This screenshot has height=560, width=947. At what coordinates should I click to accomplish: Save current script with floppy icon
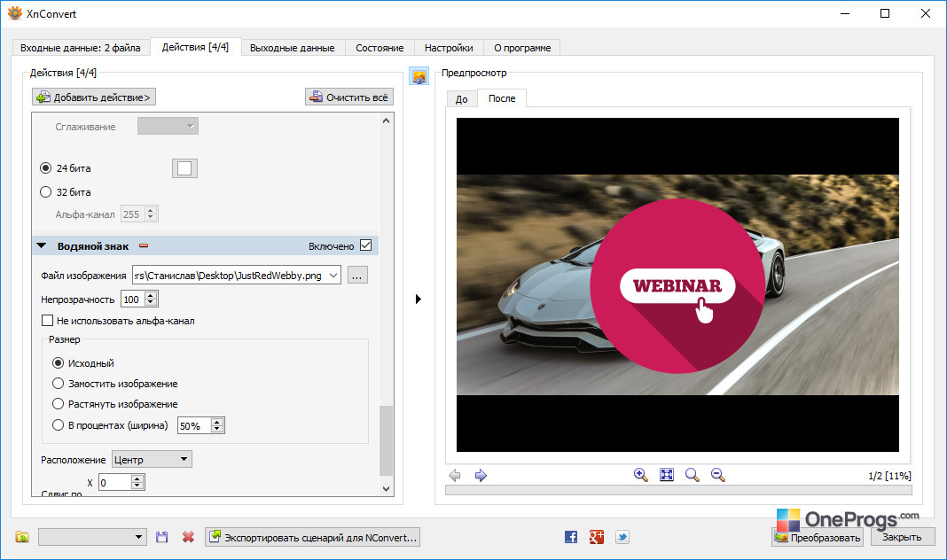click(x=162, y=536)
